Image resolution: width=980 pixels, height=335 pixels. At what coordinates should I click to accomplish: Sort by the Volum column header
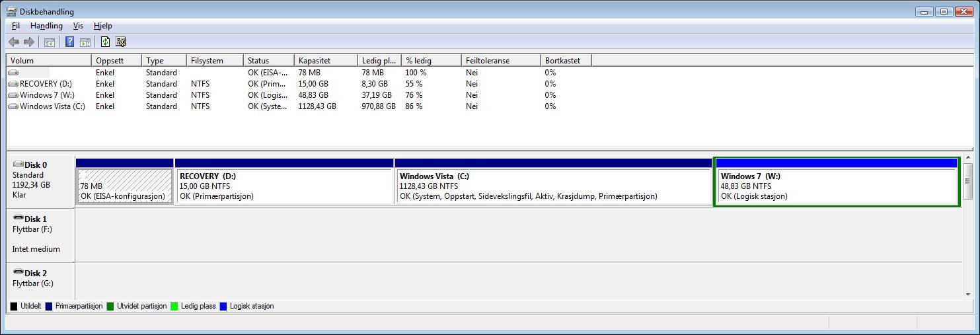48,60
